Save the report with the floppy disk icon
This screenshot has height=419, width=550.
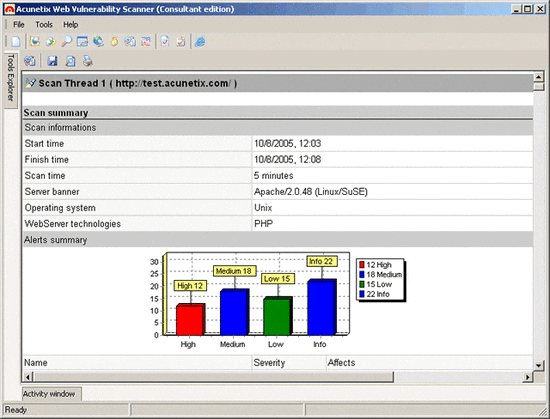(x=52, y=61)
